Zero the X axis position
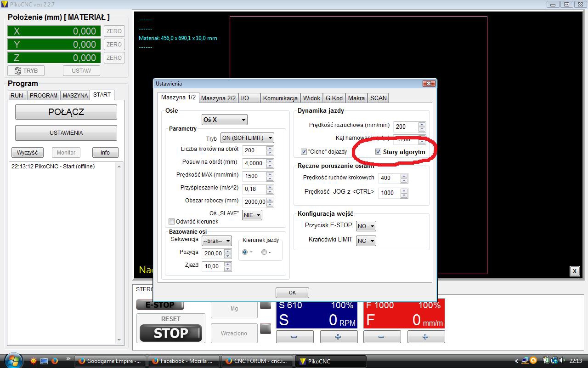 [114, 31]
